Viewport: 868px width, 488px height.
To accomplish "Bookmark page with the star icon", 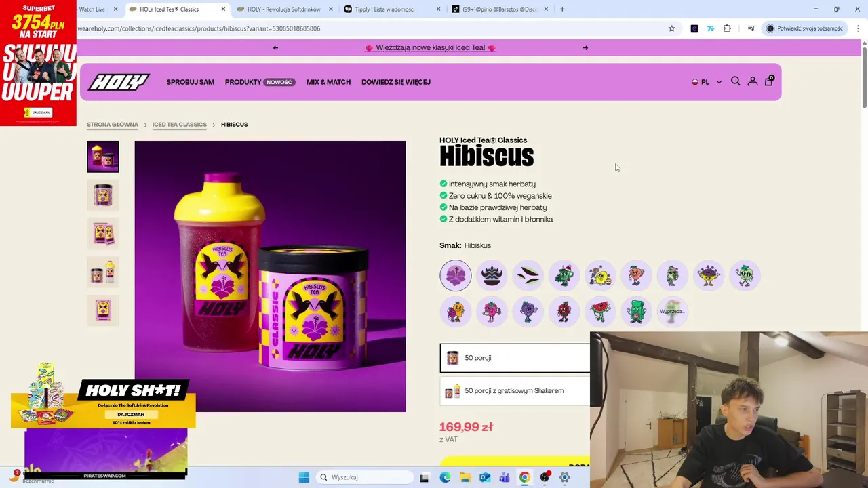I will click(671, 28).
